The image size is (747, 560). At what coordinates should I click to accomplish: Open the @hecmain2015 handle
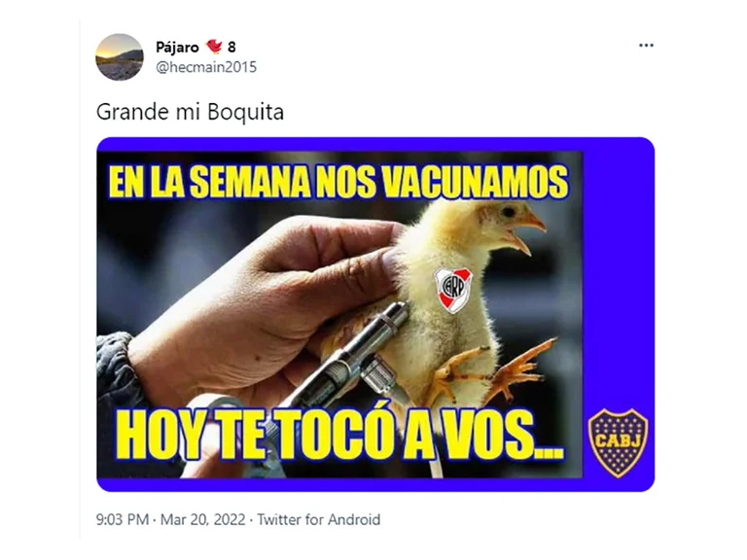(x=206, y=67)
